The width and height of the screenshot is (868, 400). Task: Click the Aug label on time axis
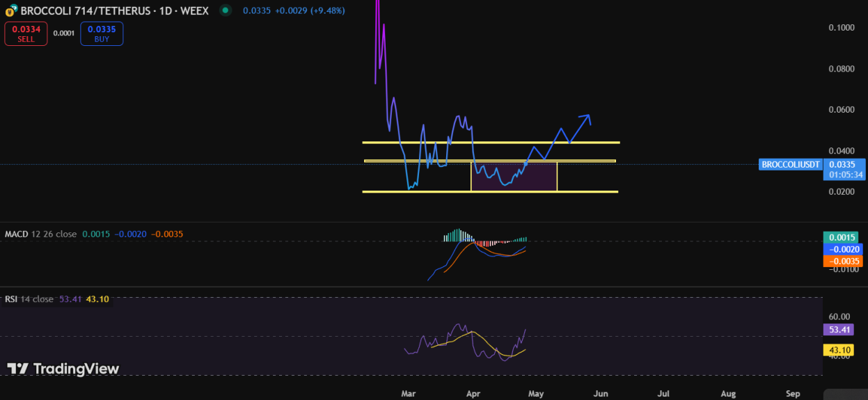[x=728, y=394]
